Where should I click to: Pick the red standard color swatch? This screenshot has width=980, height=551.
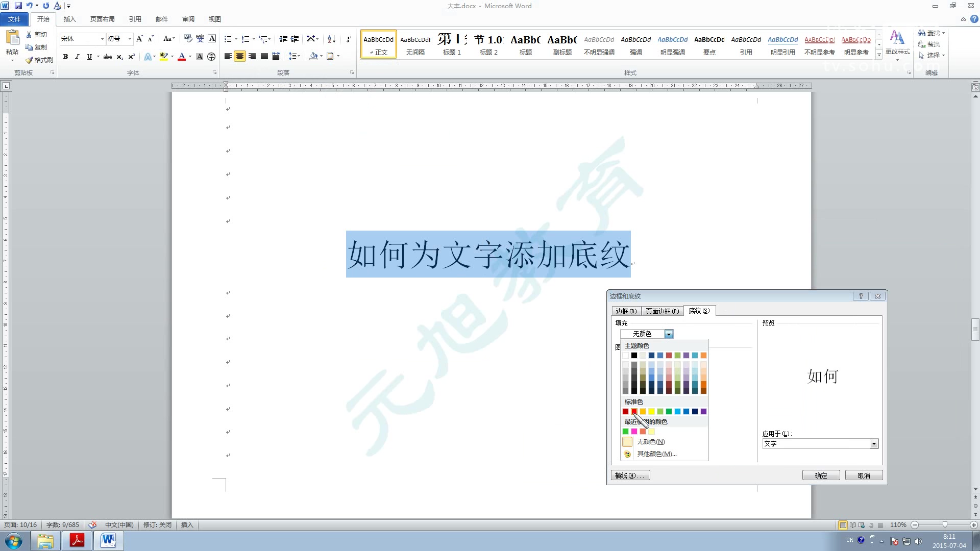tap(635, 412)
